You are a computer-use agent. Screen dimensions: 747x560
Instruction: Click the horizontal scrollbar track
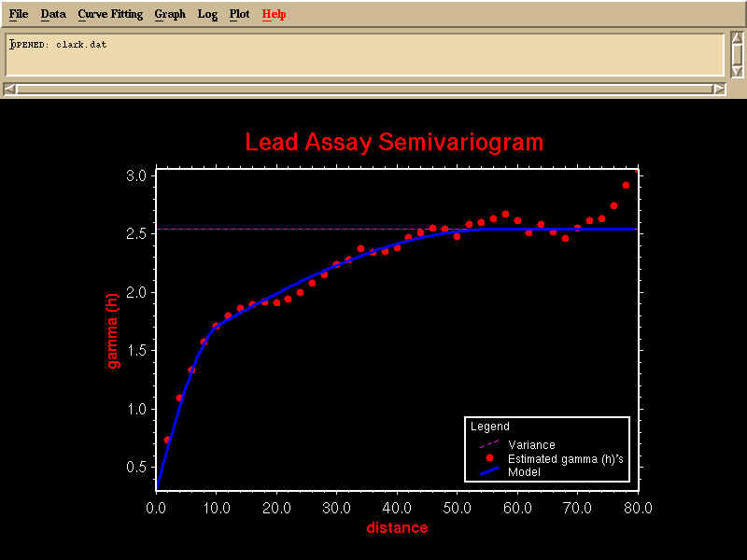point(364,89)
